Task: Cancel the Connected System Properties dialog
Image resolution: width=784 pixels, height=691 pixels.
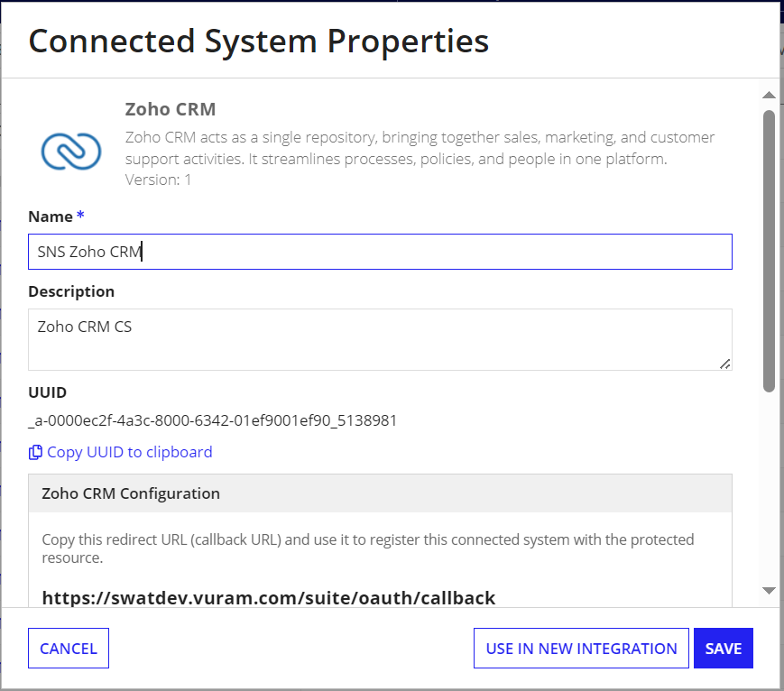Action: tap(69, 648)
